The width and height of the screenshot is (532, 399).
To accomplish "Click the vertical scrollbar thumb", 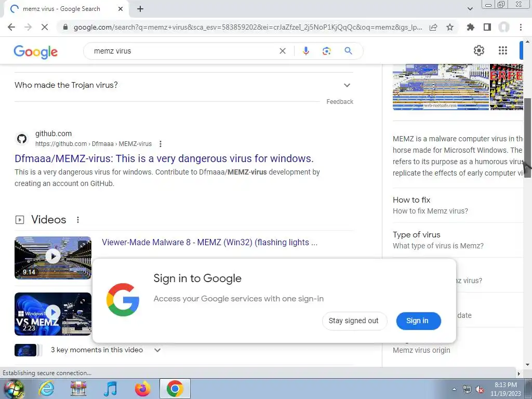I will 527,138.
